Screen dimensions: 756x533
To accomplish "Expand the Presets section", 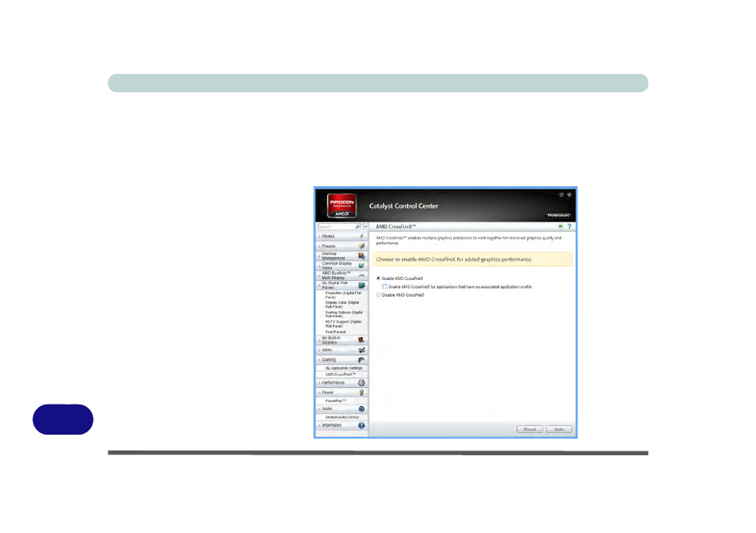I will click(x=319, y=246).
